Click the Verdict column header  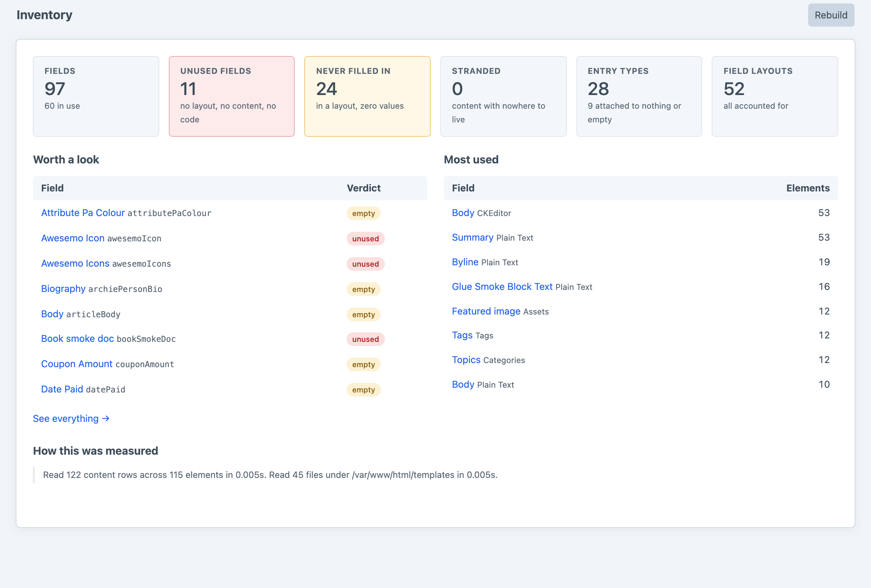[x=363, y=188]
